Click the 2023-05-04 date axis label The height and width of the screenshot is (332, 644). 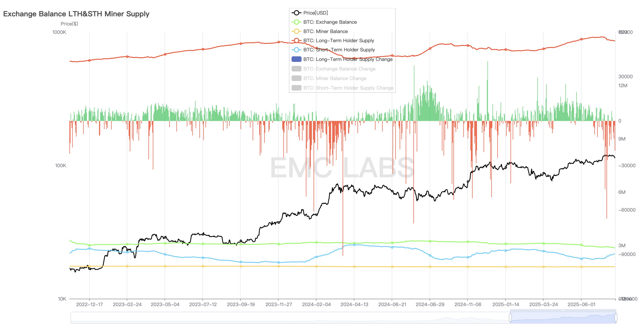[165, 305]
